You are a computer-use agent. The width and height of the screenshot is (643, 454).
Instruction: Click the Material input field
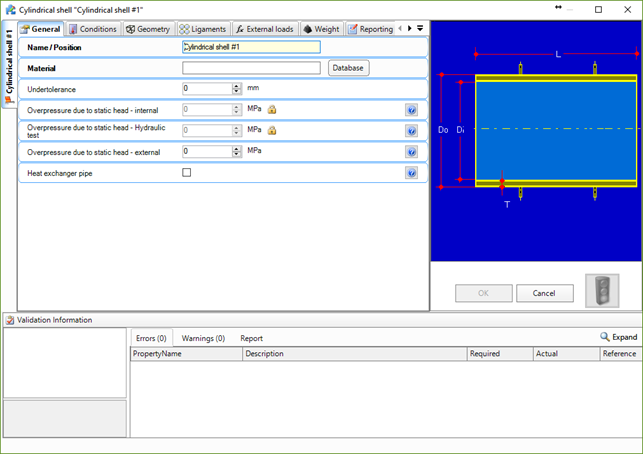(x=251, y=68)
